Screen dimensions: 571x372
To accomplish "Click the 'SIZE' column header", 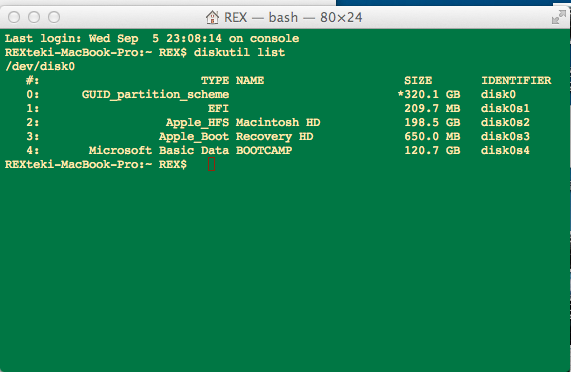I will point(418,80).
